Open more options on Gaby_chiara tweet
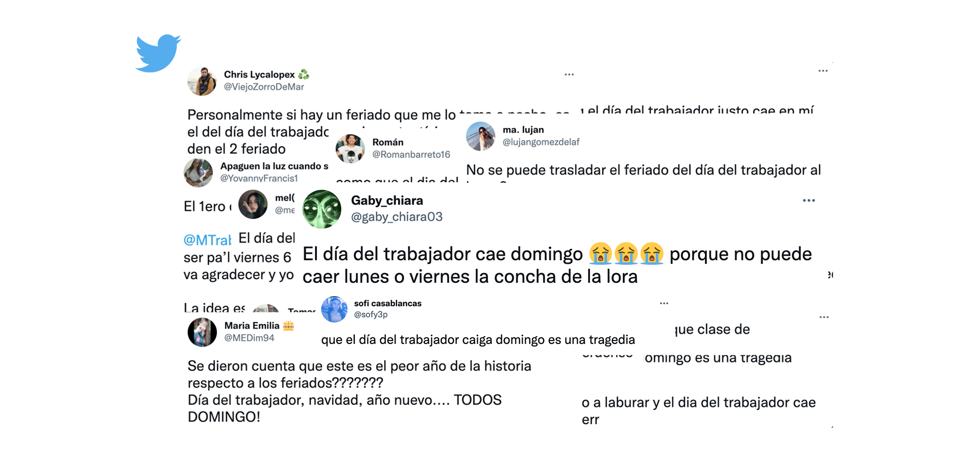The height and width of the screenshot is (466, 980). [x=809, y=200]
